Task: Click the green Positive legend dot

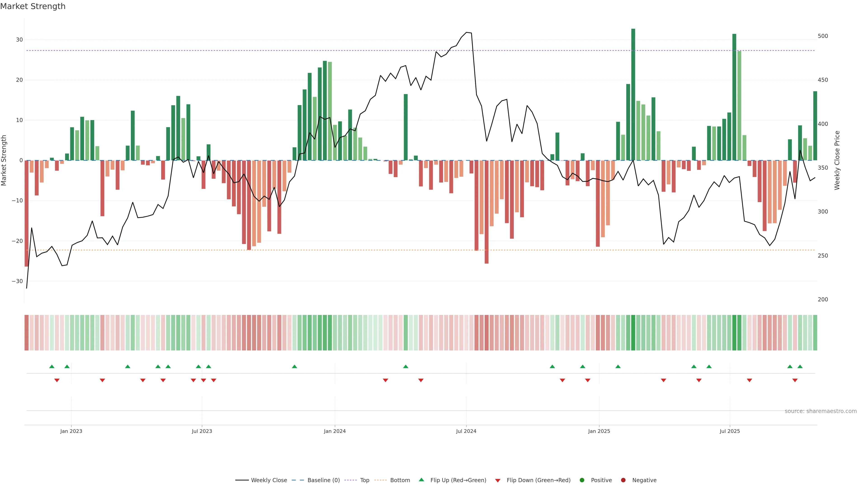Action: [582, 480]
